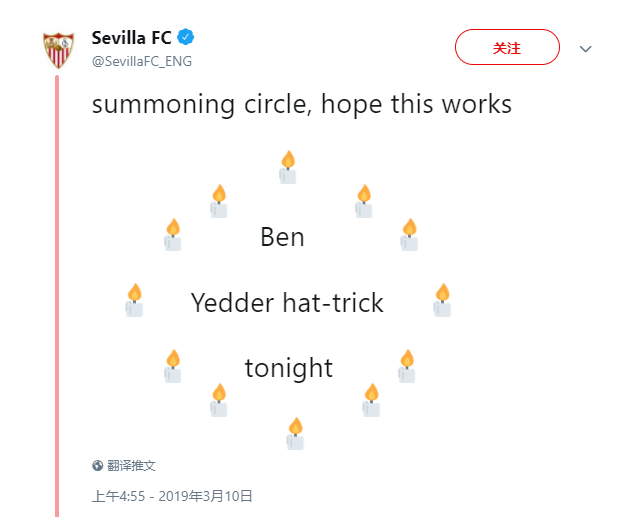Open the @SevillaFC_ENG handle link
This screenshot has height=517, width=623.
(x=141, y=61)
